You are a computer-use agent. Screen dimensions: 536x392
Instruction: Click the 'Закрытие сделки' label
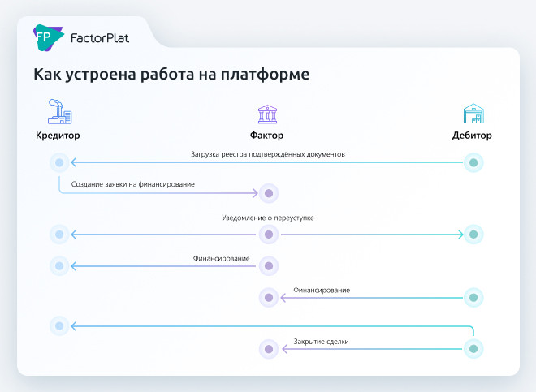[x=322, y=342]
